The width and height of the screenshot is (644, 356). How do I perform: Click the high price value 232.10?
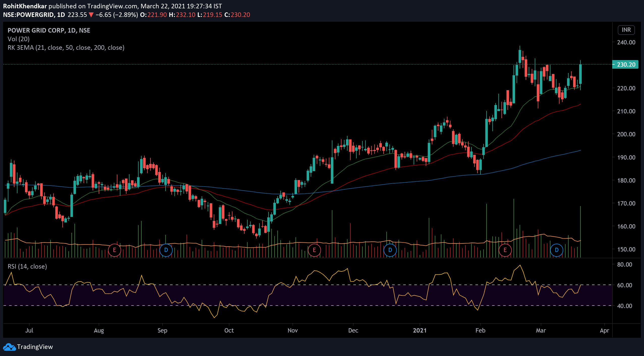coord(185,15)
